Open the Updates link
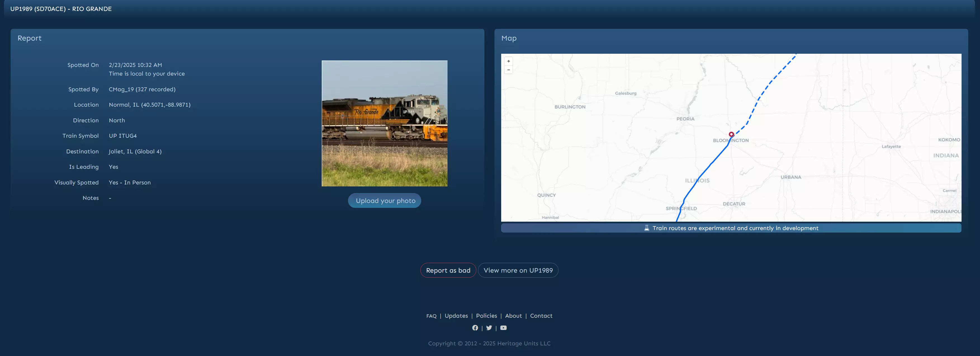This screenshot has width=980, height=356. [456, 316]
